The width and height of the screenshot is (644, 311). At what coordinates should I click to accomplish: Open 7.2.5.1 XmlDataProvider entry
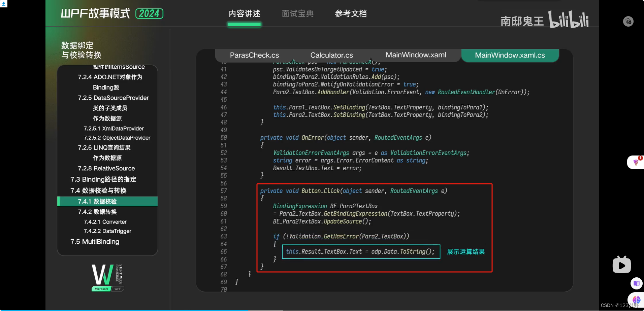point(114,129)
